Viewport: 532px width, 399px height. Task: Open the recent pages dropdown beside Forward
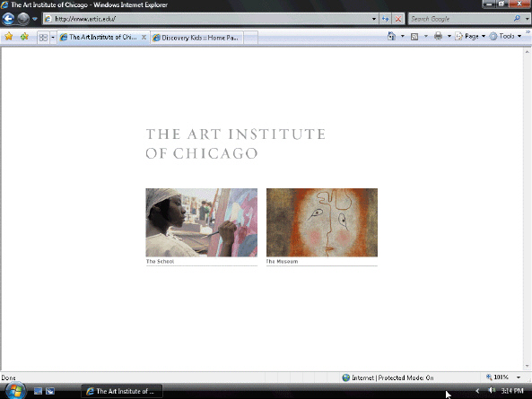(35, 19)
